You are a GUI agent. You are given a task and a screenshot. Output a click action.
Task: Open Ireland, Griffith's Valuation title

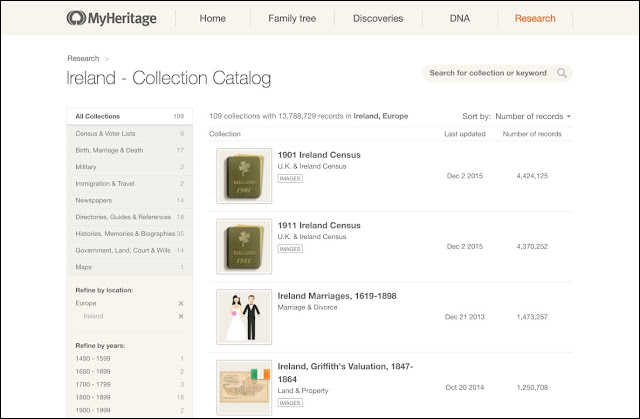[x=345, y=373]
